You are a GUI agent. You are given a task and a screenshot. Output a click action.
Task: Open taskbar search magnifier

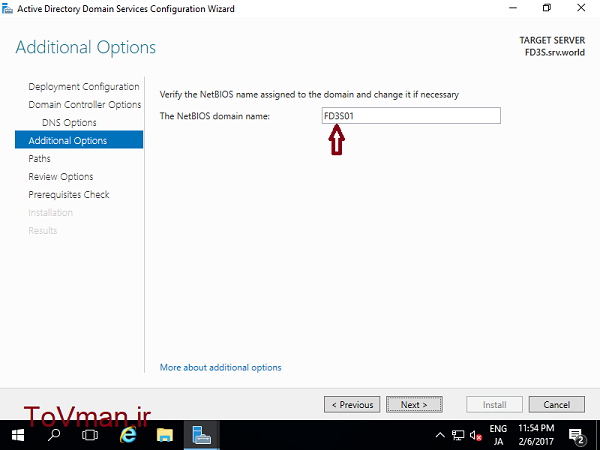[54, 435]
